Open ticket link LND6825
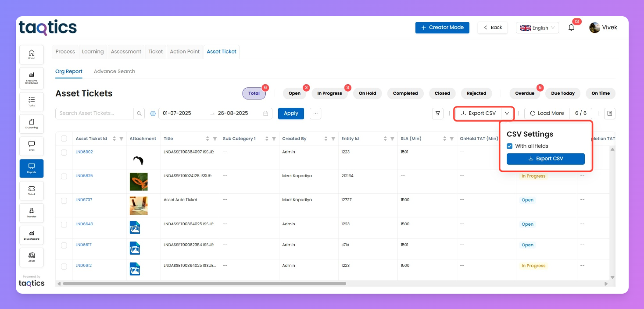 pyautogui.click(x=84, y=176)
